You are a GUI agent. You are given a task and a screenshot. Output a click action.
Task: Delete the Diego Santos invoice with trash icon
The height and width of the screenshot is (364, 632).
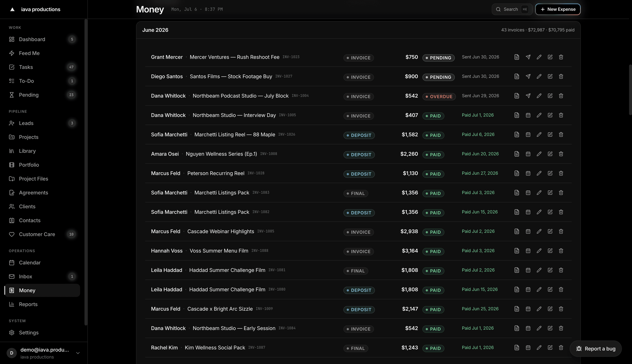[561, 77]
